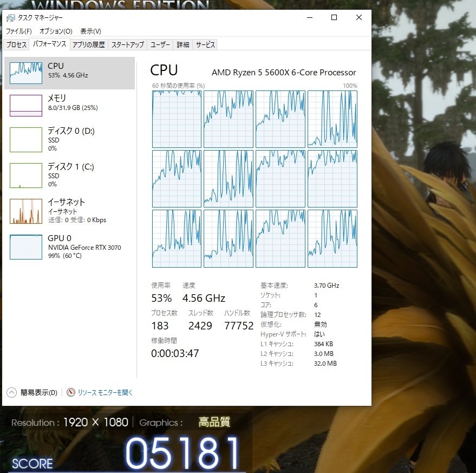Click the base speed value 3.70 GHz

327,286
